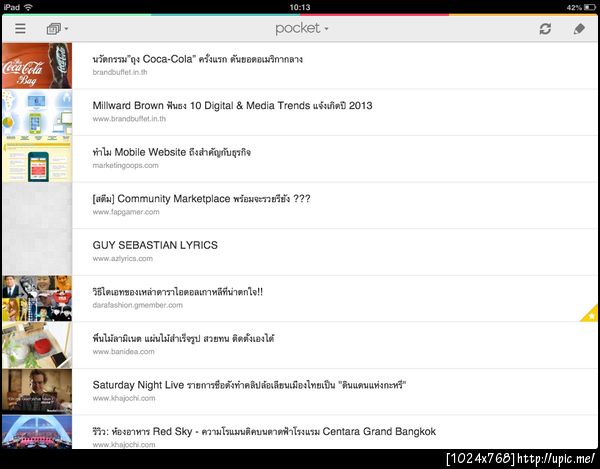Open the digital media trends infographic thumbnail
This screenshot has width=600, height=469.
[x=37, y=112]
